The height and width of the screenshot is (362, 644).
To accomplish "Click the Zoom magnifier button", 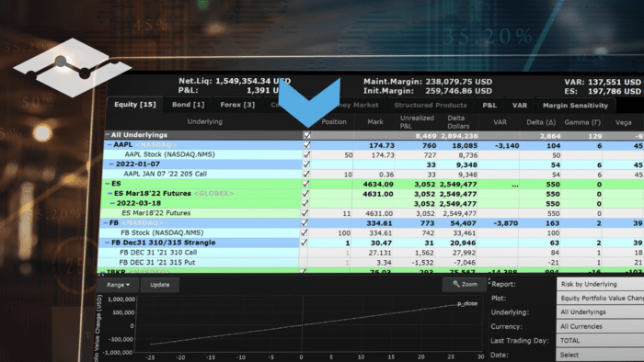I will 465,284.
